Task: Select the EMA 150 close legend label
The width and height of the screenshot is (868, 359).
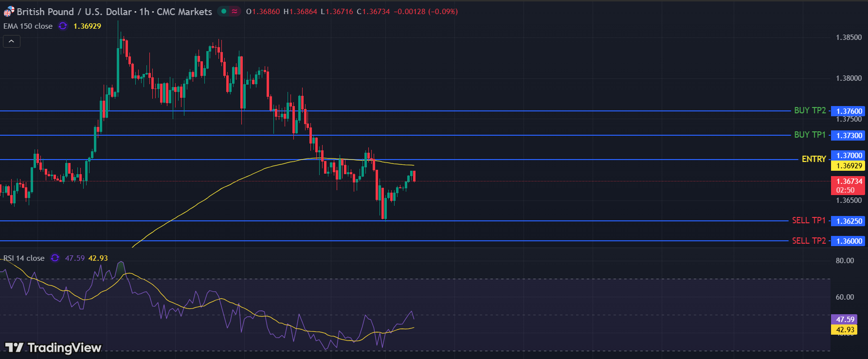Action: coord(28,26)
